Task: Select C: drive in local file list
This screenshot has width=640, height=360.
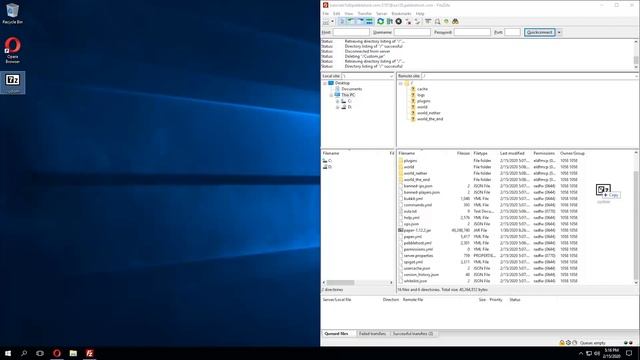Action: (328, 161)
